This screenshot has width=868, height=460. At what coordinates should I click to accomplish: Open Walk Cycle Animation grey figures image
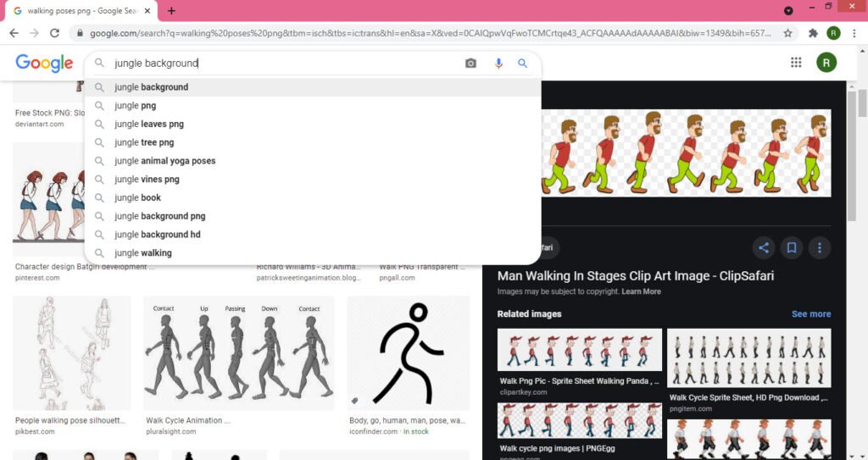pos(239,353)
